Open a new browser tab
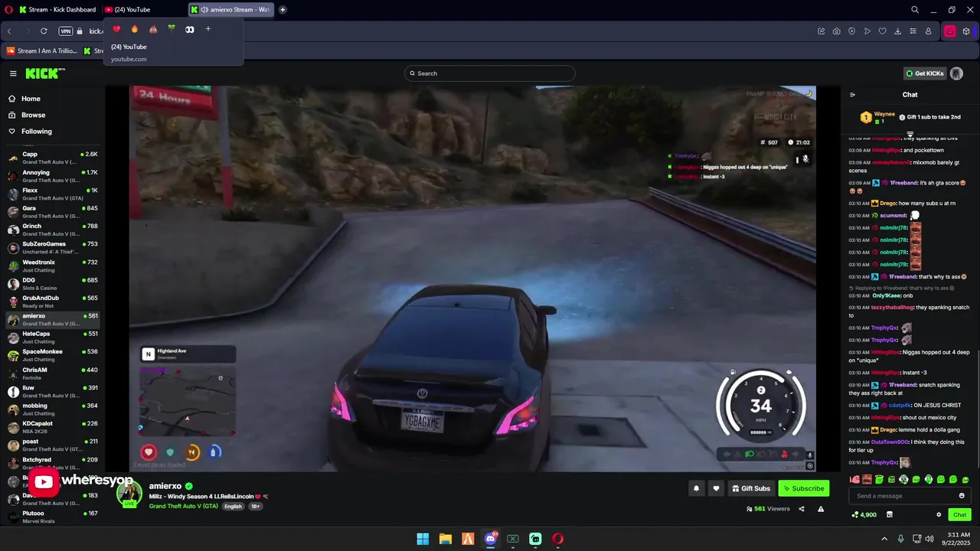Screen dimensions: 980x551 [283, 10]
